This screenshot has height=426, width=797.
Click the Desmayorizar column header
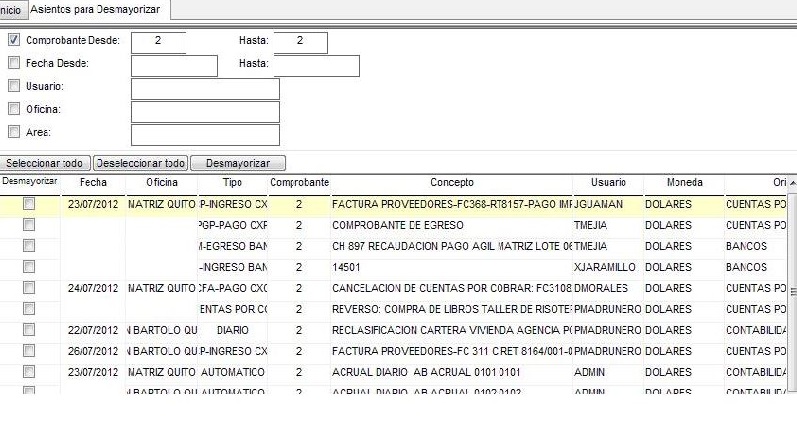(x=30, y=181)
